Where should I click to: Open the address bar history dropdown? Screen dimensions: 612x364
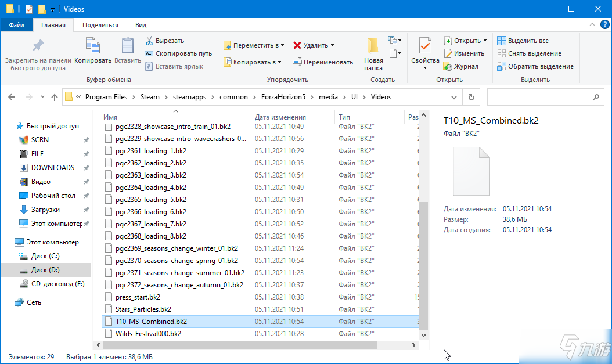coord(454,97)
